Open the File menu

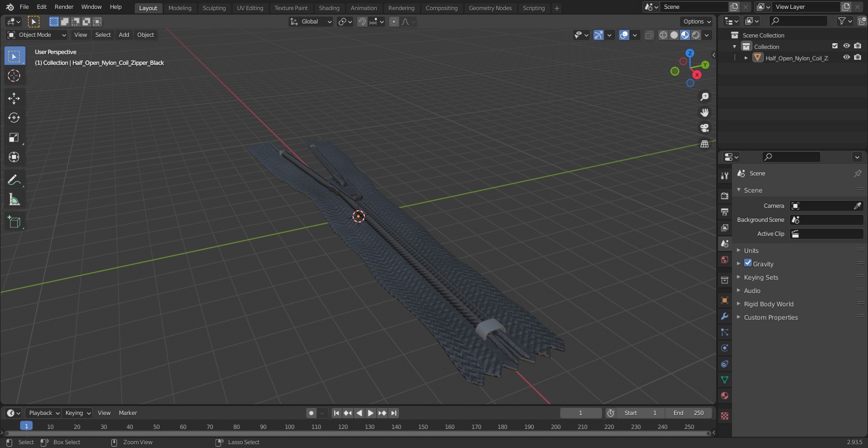(x=24, y=7)
